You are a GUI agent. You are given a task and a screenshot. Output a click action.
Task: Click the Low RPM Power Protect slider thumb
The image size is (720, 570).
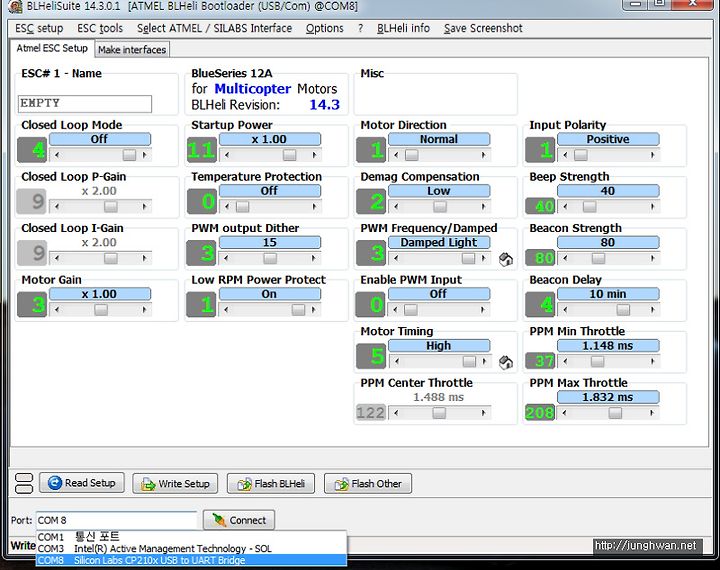pyautogui.click(x=298, y=310)
